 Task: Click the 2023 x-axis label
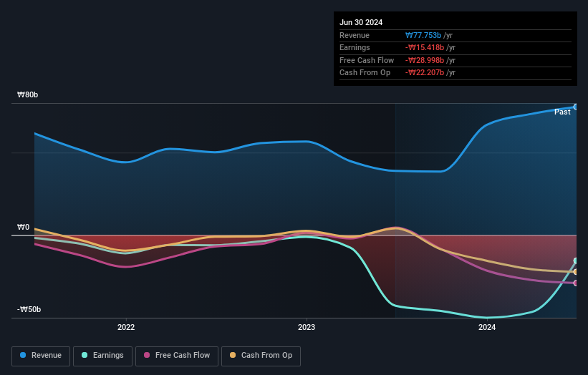click(307, 327)
